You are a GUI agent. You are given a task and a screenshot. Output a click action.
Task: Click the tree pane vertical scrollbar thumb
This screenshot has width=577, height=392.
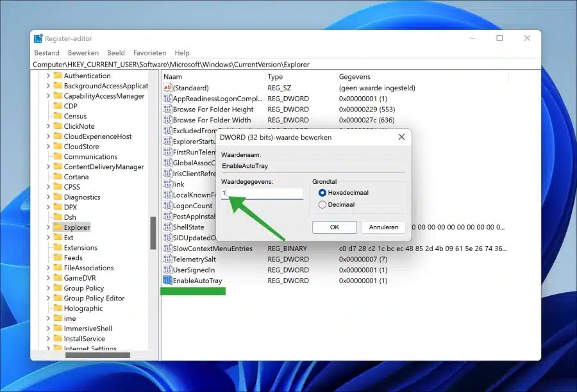tap(153, 233)
